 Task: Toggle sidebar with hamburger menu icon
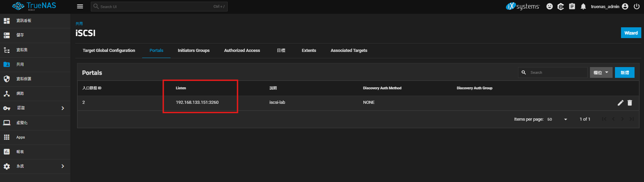(x=80, y=6)
